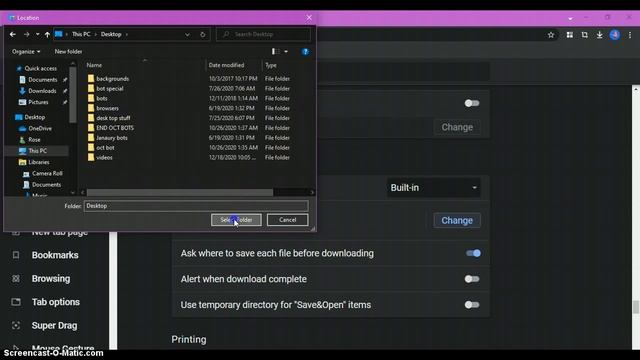Sort files by the Name column
The image size is (640, 360).
pyautogui.click(x=94, y=65)
